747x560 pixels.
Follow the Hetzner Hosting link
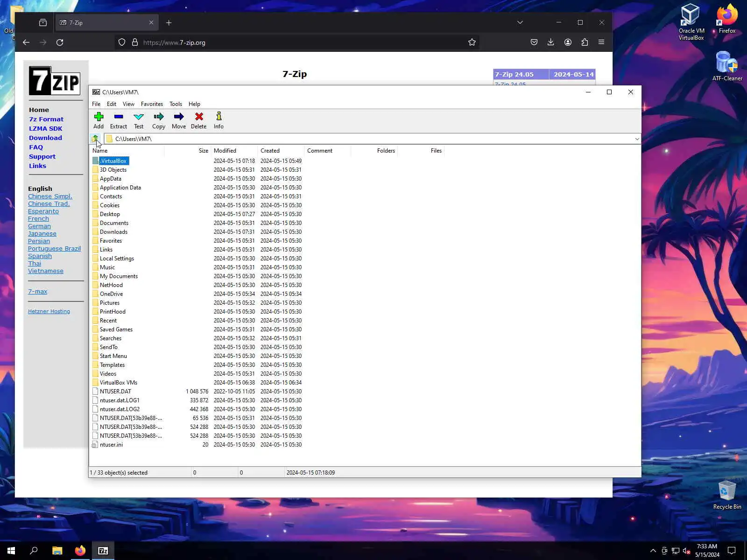[x=49, y=311]
